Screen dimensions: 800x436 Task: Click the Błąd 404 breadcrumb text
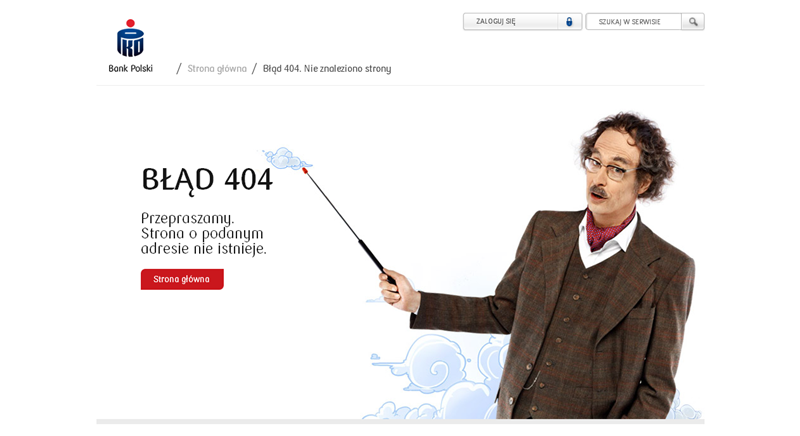point(327,68)
